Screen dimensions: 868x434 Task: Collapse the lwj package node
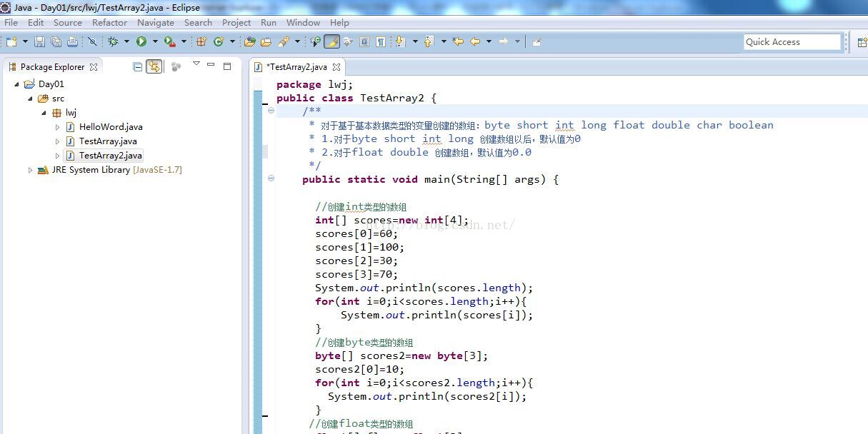44,113
